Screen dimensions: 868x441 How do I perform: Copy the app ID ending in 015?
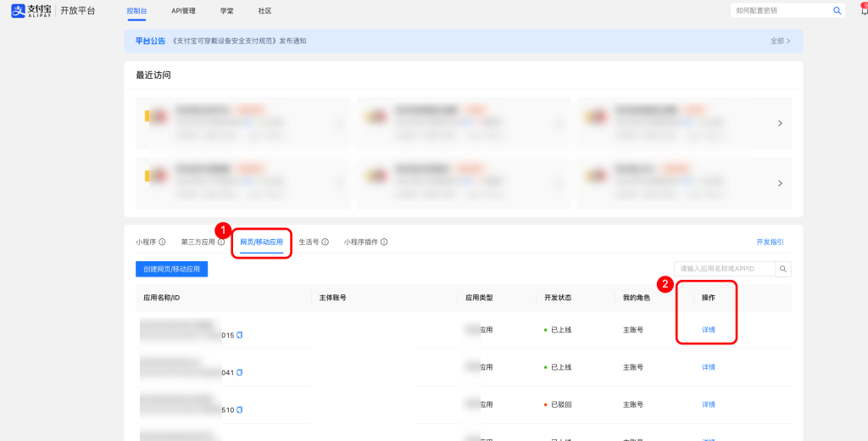click(240, 335)
